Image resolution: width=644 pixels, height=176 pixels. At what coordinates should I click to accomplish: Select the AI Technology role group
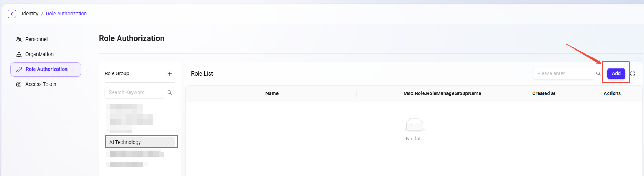pos(141,142)
